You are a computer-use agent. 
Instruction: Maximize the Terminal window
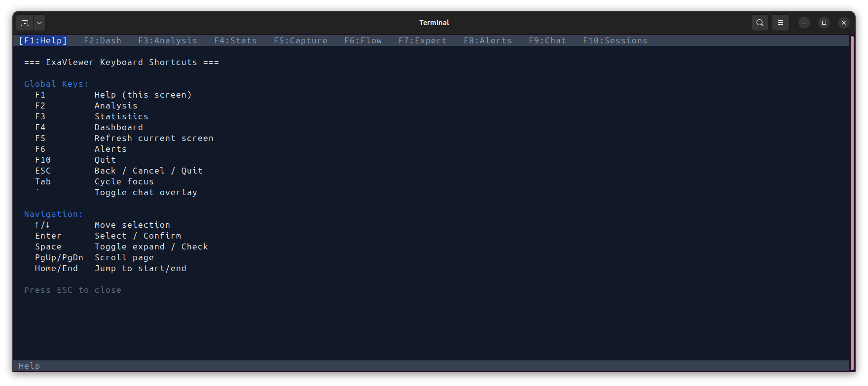pos(824,23)
